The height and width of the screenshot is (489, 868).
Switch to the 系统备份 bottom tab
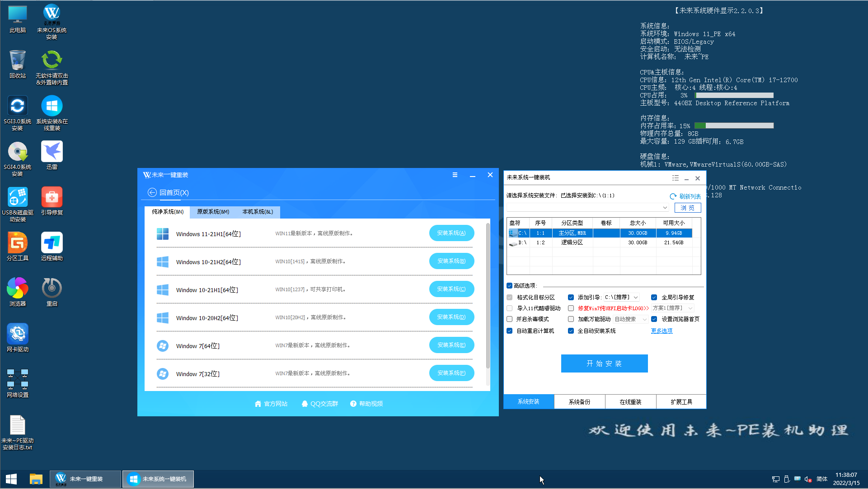(x=580, y=402)
